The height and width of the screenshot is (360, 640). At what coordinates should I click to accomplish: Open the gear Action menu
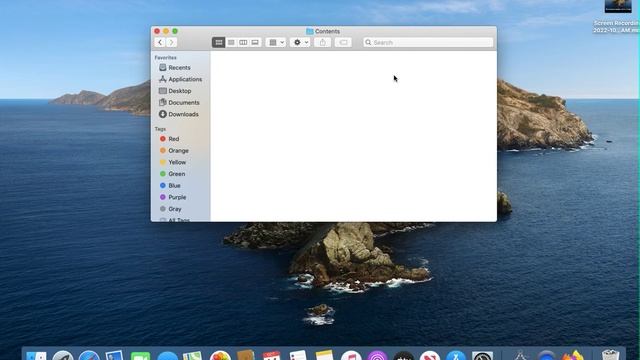pos(300,42)
